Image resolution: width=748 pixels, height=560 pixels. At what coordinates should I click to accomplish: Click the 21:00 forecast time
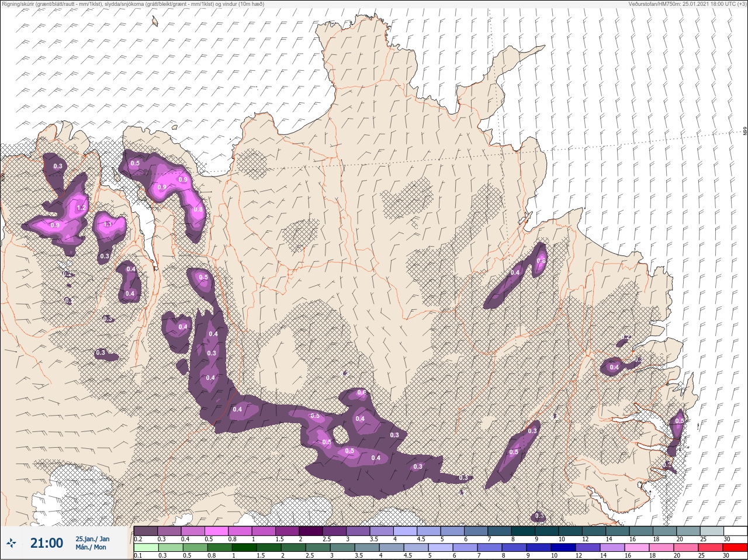point(47,543)
